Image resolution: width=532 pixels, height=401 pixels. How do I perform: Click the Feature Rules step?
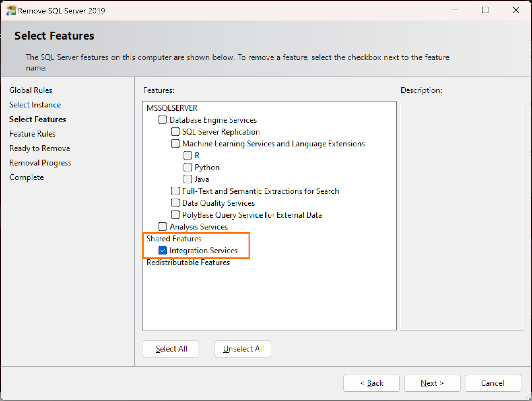[33, 134]
